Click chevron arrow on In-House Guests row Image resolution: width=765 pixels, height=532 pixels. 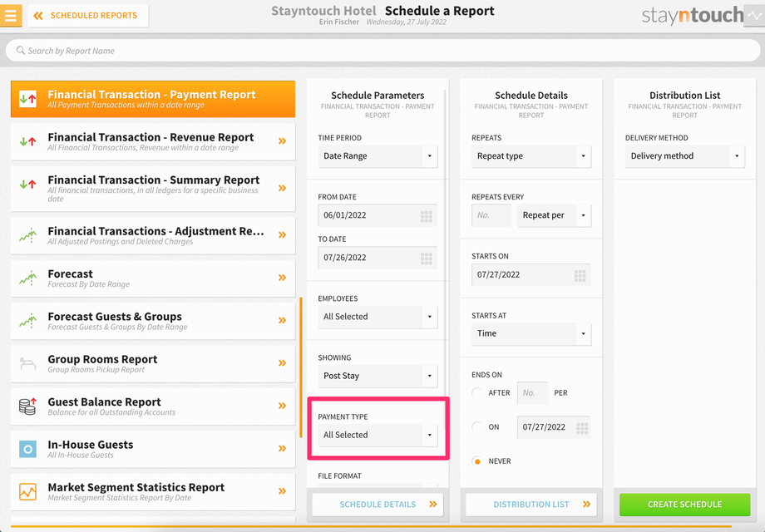tap(282, 448)
